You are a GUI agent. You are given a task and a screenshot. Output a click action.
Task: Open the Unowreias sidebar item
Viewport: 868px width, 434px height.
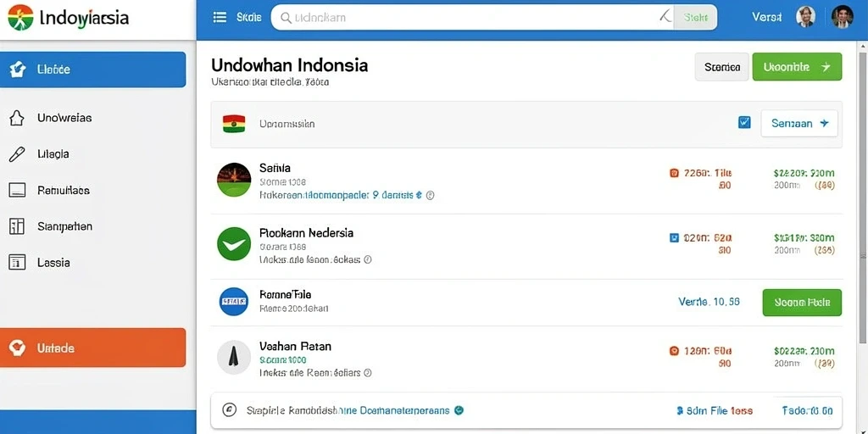tap(64, 117)
